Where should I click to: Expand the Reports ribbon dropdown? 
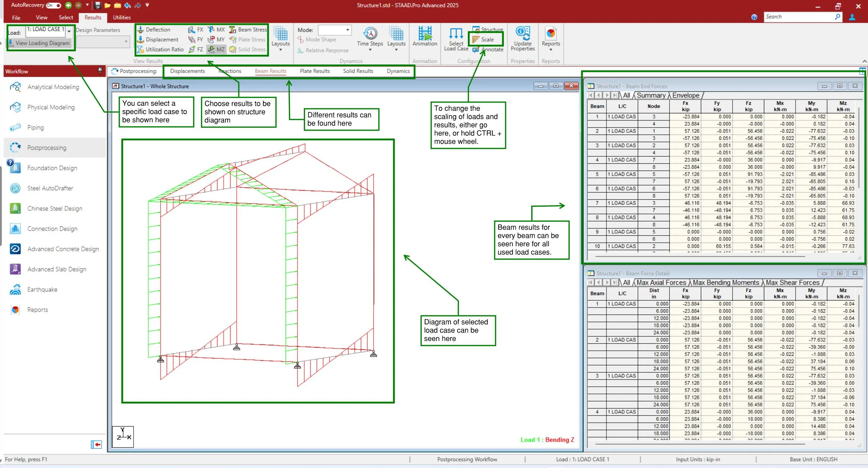(x=551, y=50)
